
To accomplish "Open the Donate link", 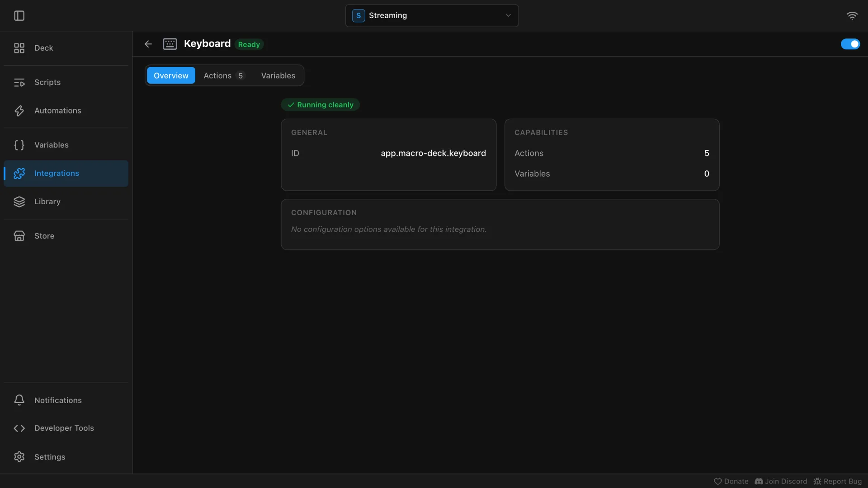I will click(731, 482).
